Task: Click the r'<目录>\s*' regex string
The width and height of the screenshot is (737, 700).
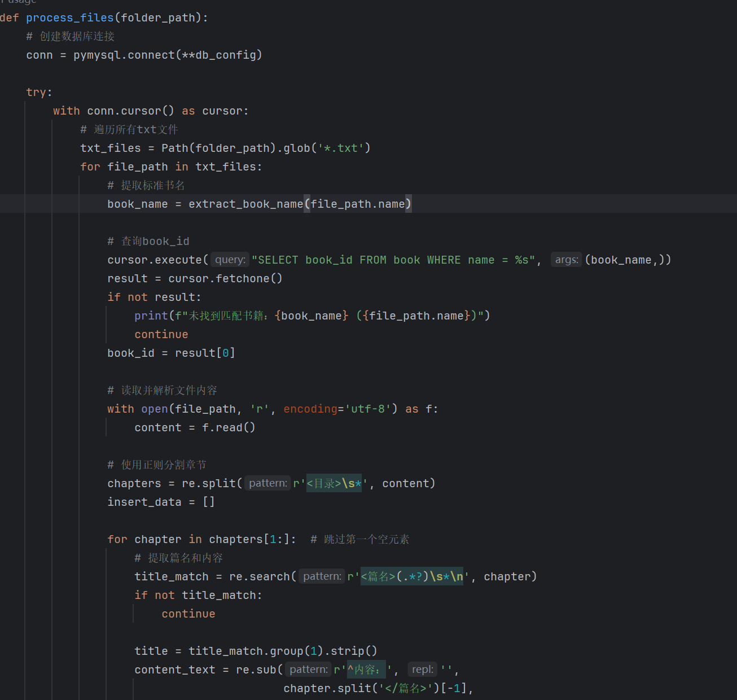Action: [x=331, y=483]
